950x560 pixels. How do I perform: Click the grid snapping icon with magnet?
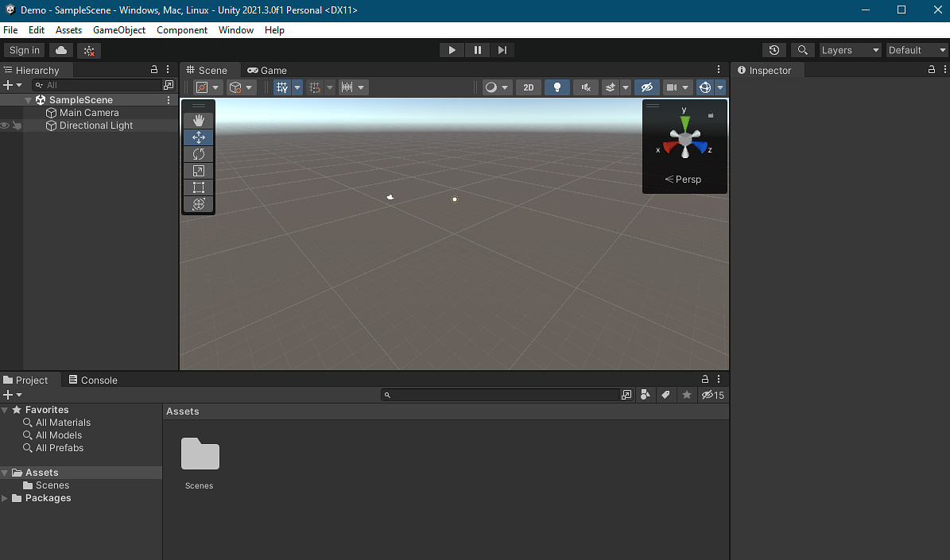(x=315, y=87)
